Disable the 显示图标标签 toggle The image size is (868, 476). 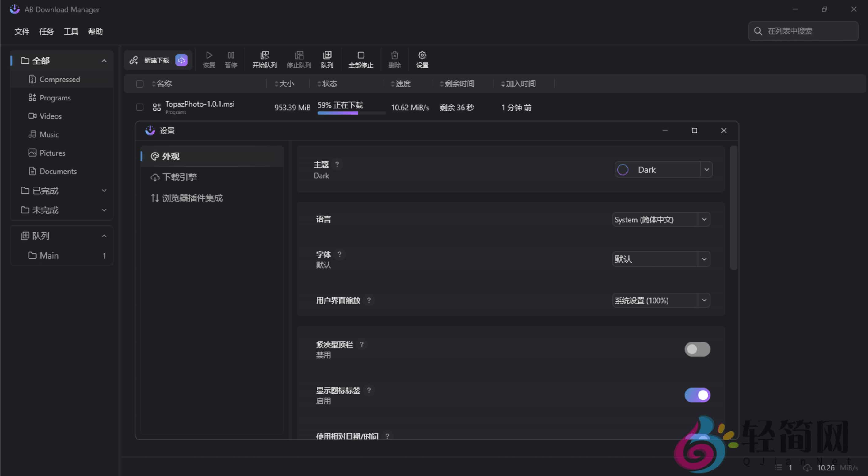click(x=698, y=395)
